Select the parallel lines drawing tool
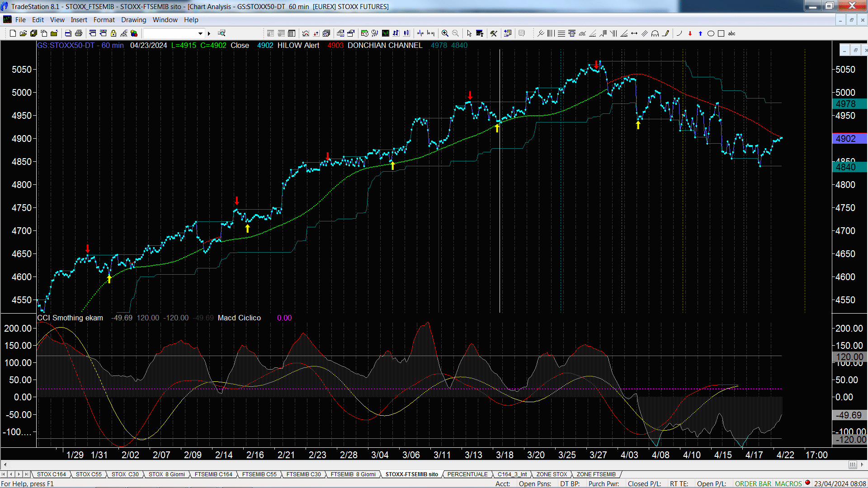The image size is (868, 488). [645, 33]
